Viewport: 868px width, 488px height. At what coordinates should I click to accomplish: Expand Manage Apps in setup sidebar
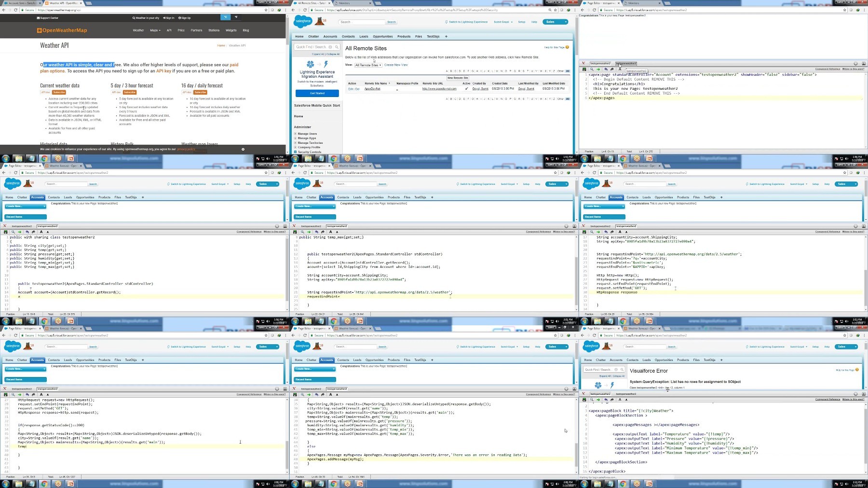[x=296, y=138]
